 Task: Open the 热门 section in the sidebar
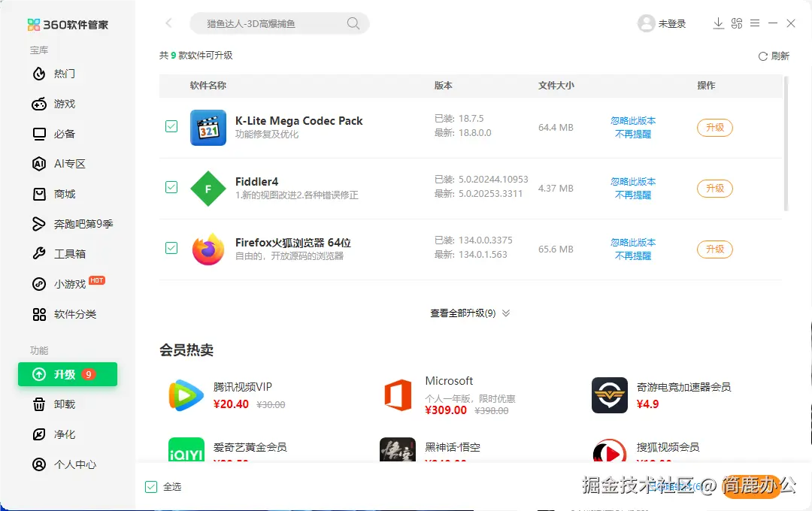pos(60,74)
